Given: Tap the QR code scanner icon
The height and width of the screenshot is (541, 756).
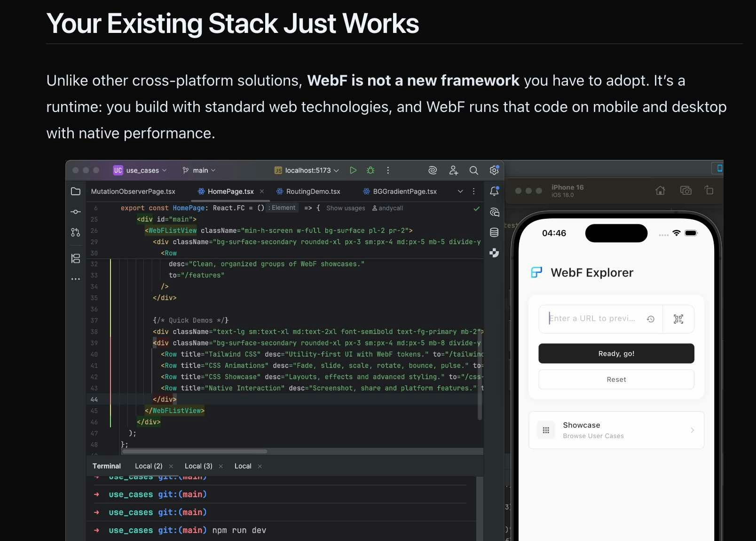Looking at the screenshot, I should tap(678, 319).
